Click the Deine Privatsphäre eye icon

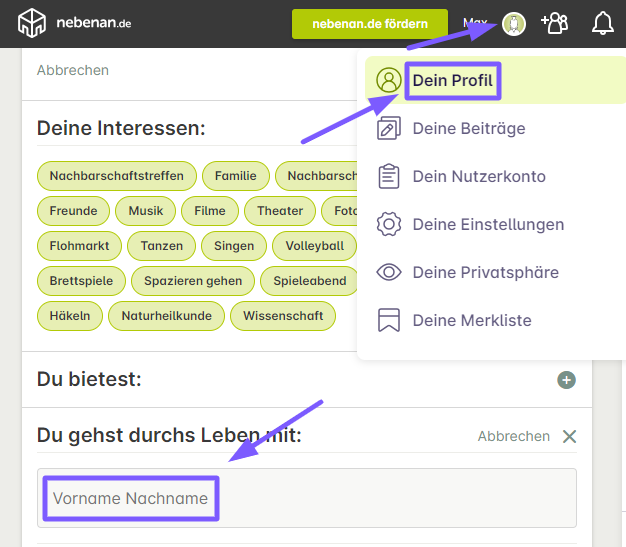(x=389, y=273)
